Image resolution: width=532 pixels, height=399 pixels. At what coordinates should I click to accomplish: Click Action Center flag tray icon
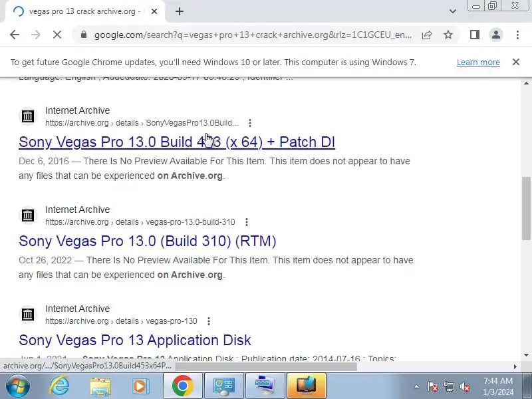point(433,386)
